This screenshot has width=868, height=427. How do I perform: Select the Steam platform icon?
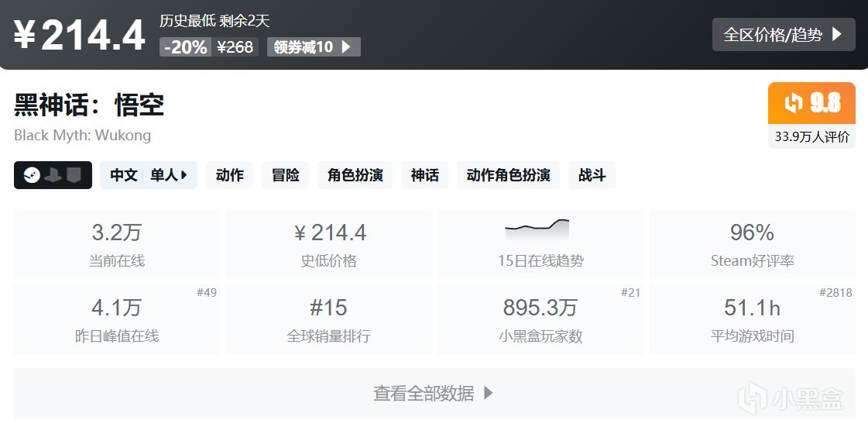[32, 176]
